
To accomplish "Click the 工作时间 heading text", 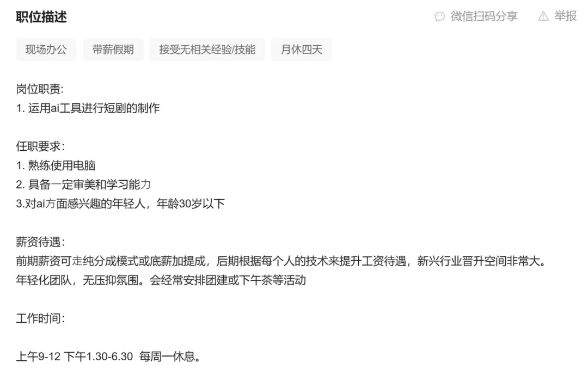I will click(40, 318).
